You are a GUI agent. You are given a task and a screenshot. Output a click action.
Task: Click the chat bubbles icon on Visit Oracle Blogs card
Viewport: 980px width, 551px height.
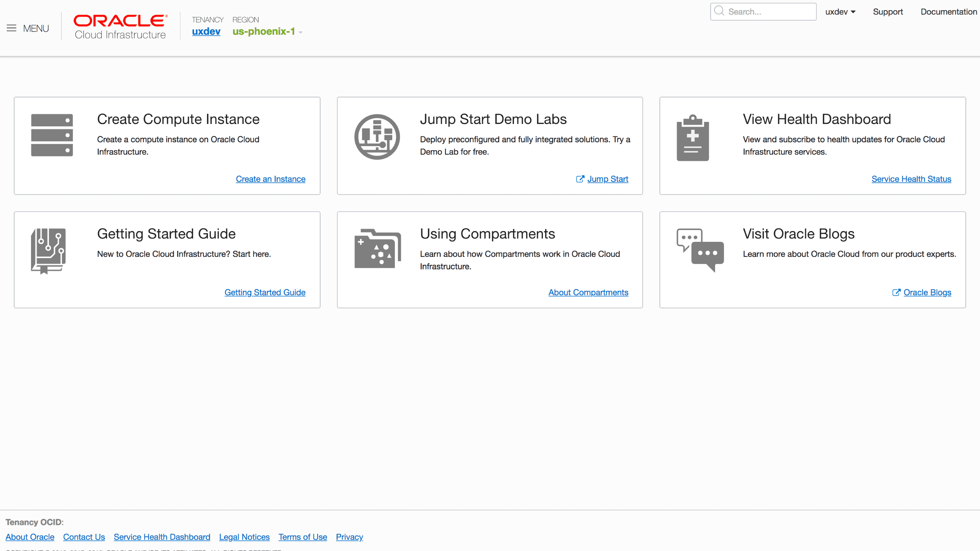700,250
